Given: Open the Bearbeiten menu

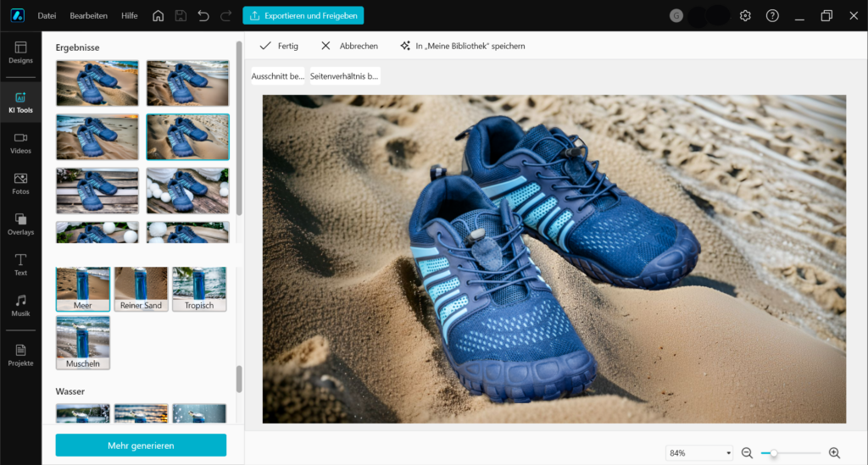Looking at the screenshot, I should (88, 16).
